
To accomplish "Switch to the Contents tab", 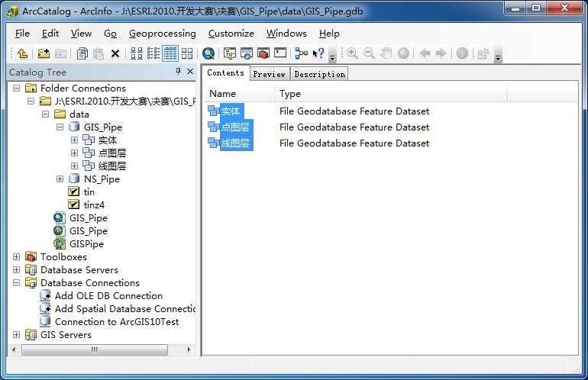I will pyautogui.click(x=225, y=73).
